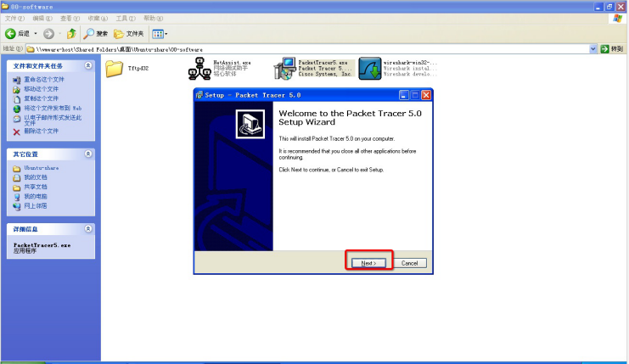The width and height of the screenshot is (629, 364).
Task: Collapse the 其它位置 panel chevron
Action: (x=88, y=154)
